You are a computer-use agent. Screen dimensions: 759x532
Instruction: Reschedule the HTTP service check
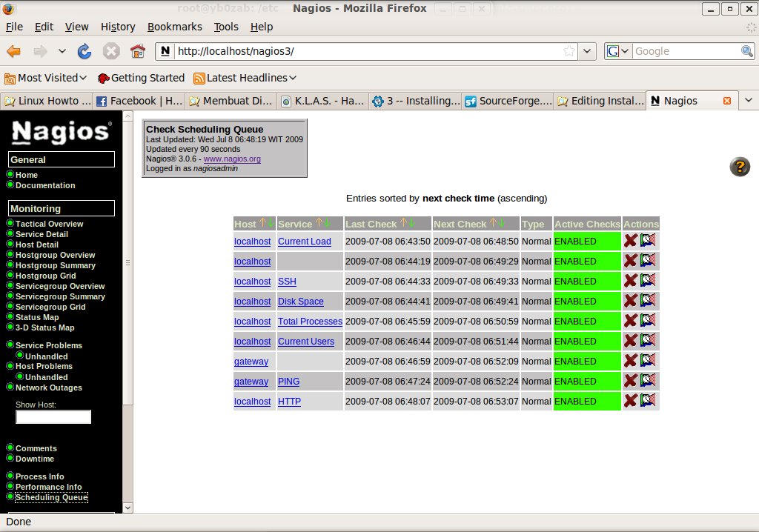(648, 401)
